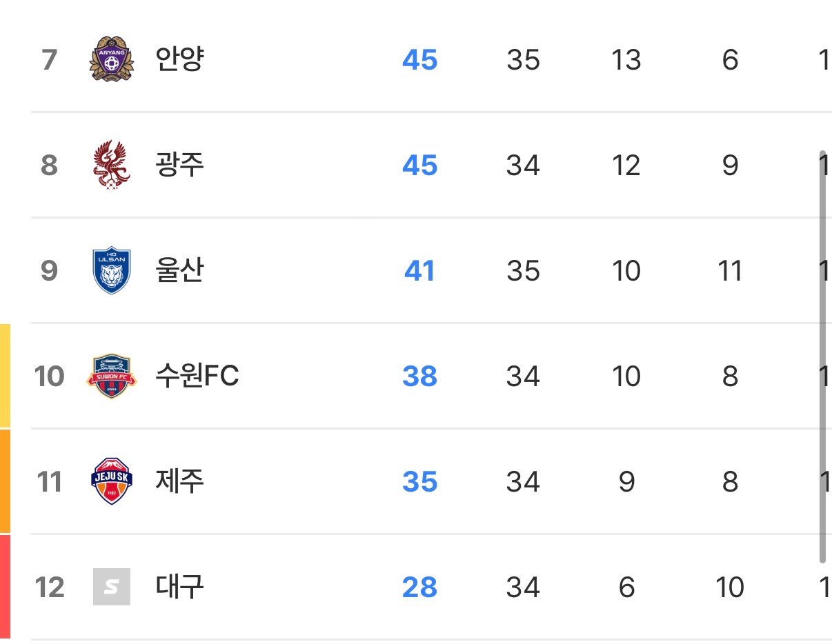Open the Anyang team crest icon
Screen dimensions: 832x644
click(111, 59)
